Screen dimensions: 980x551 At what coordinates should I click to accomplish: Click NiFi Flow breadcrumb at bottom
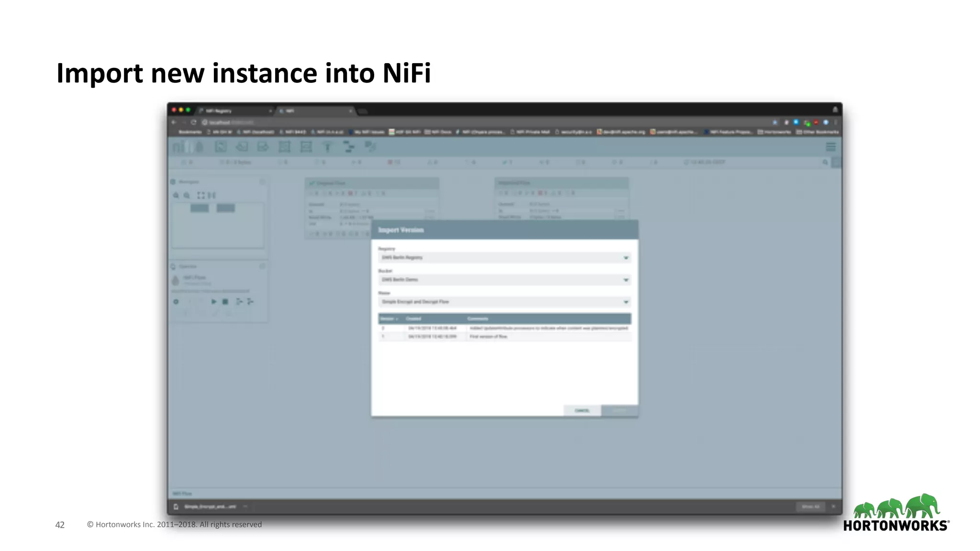tap(182, 494)
